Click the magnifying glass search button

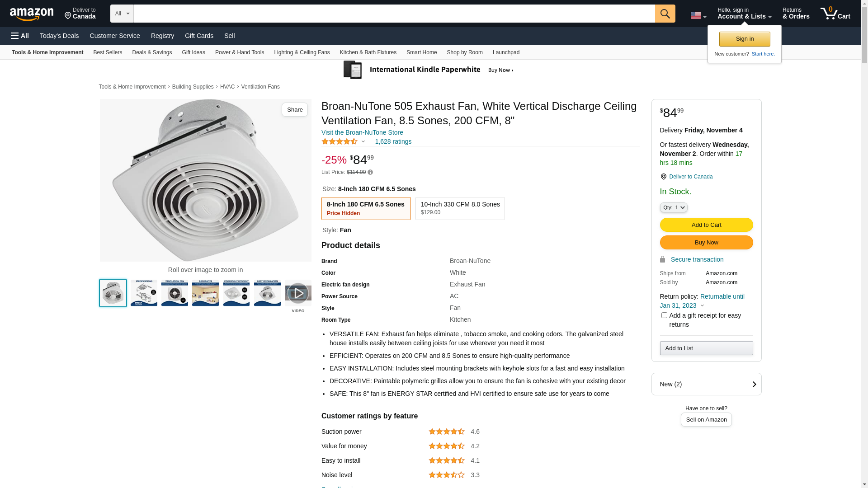(x=665, y=14)
